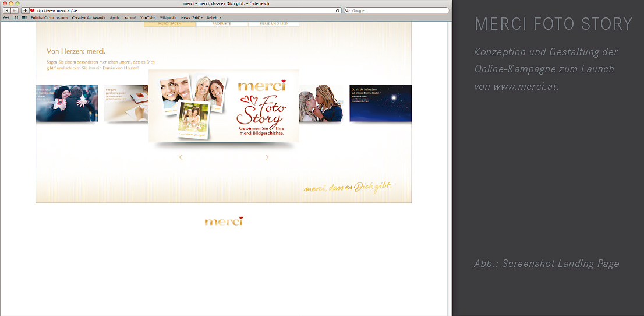Image resolution: width=644 pixels, height=316 pixels.
Task: Expand the News (964) bookmarks folder
Action: tap(192, 17)
